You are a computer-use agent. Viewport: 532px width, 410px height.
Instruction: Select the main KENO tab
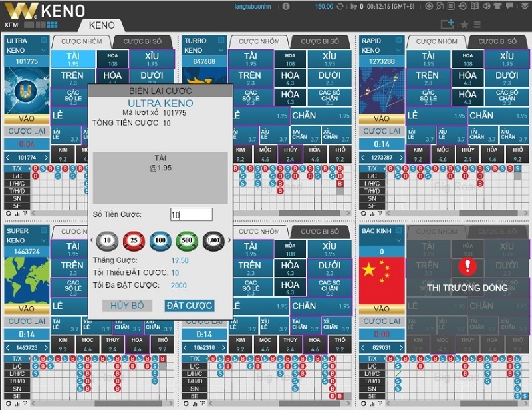pyautogui.click(x=101, y=25)
